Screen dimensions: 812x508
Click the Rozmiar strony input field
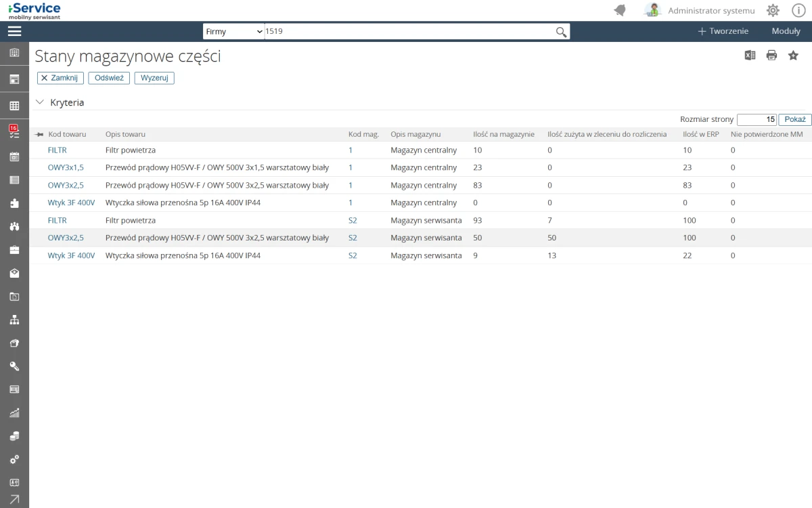(757, 119)
